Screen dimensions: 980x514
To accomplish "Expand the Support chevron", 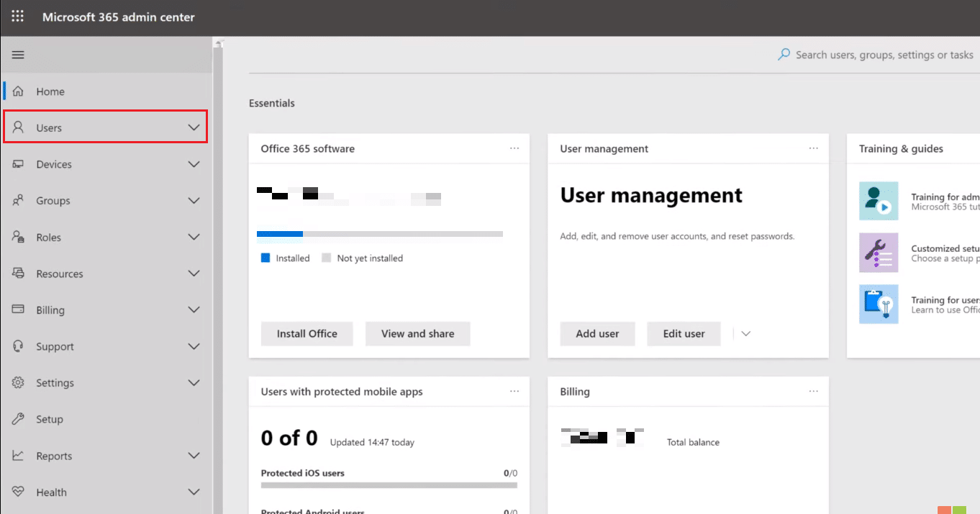I will (194, 346).
